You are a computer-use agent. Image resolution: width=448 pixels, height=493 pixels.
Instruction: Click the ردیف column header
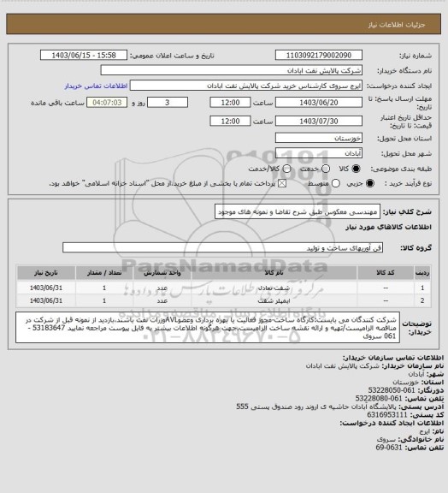[x=422, y=273]
